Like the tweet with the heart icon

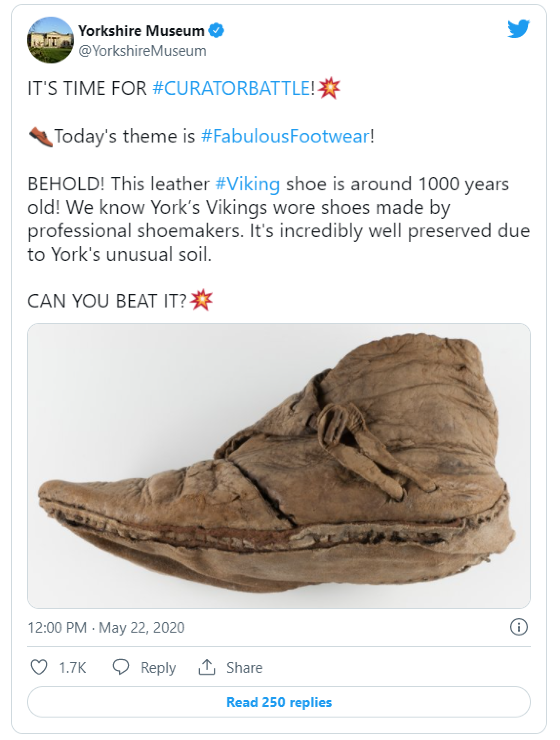tap(39, 667)
